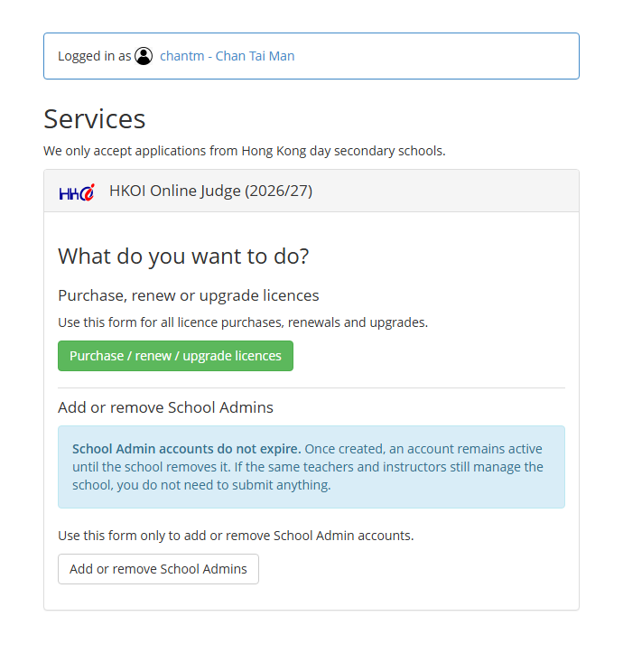Select the HKOI Online Judge (2026/27) panel title
This screenshot has height=672, width=623.
coord(210,191)
